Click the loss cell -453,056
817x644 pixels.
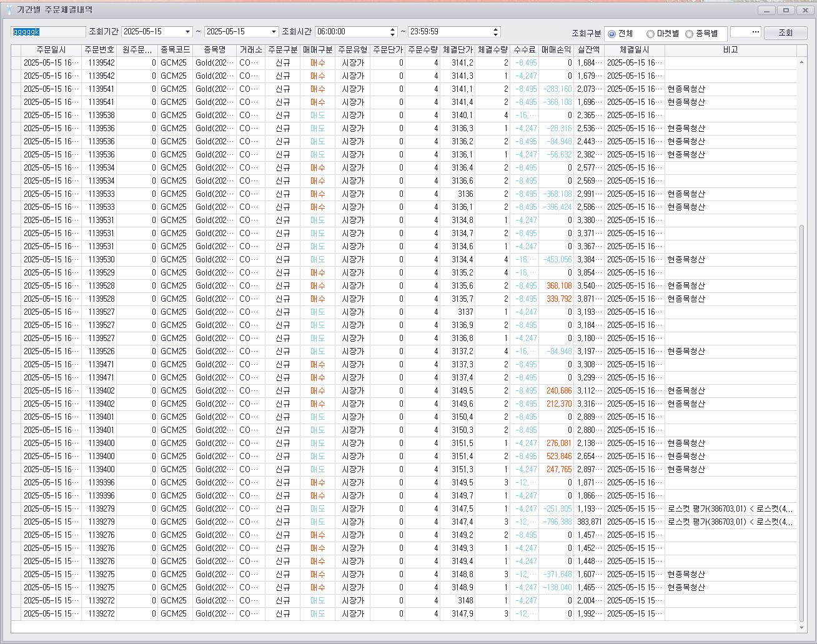(x=557, y=259)
